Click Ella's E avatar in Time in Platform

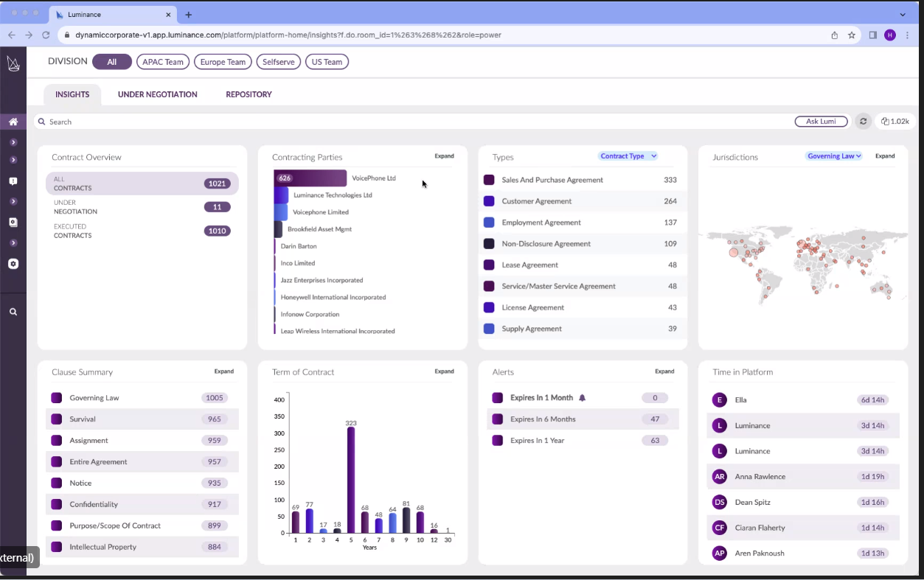click(x=719, y=400)
